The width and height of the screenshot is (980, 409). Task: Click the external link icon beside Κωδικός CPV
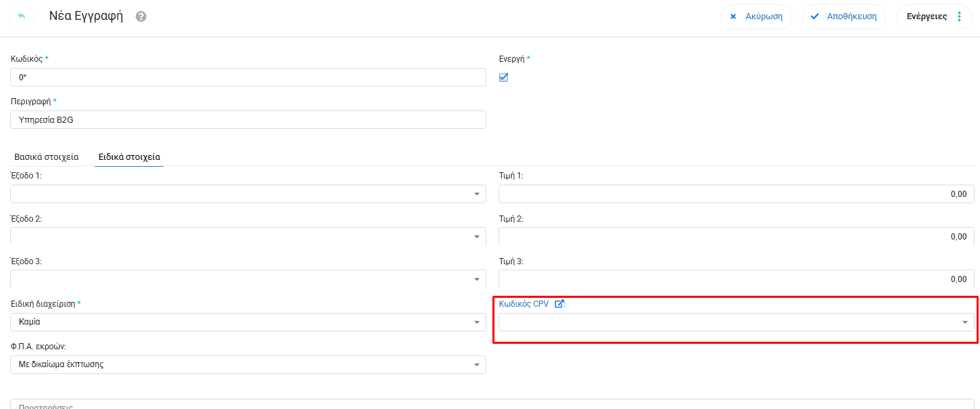click(559, 304)
